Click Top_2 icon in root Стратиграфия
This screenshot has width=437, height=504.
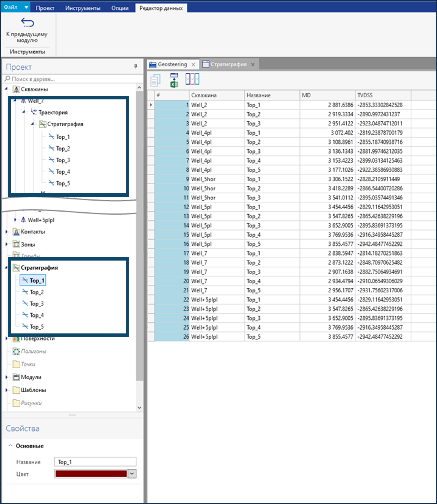click(25, 292)
